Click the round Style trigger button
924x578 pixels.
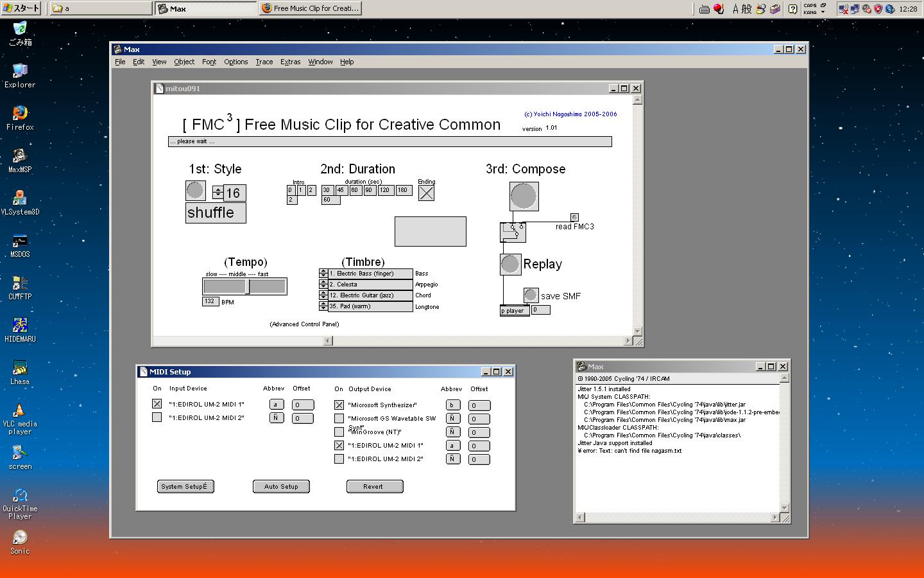pos(196,191)
